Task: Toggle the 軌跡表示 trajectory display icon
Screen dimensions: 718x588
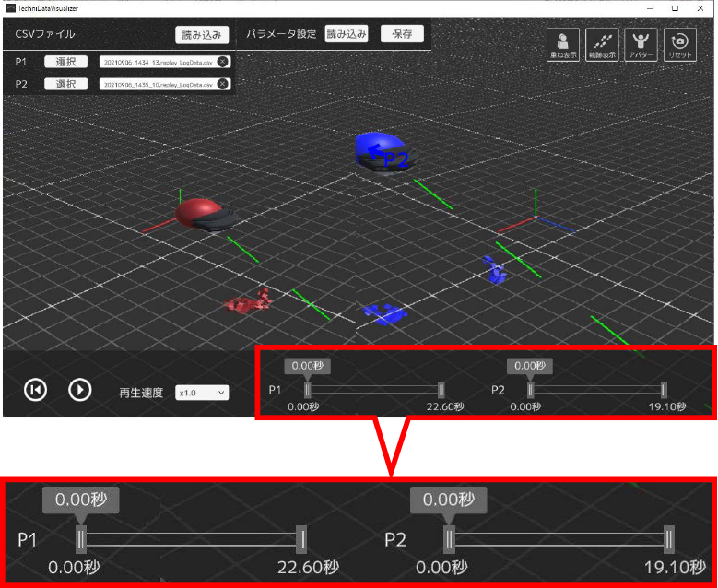Action: 601,43
